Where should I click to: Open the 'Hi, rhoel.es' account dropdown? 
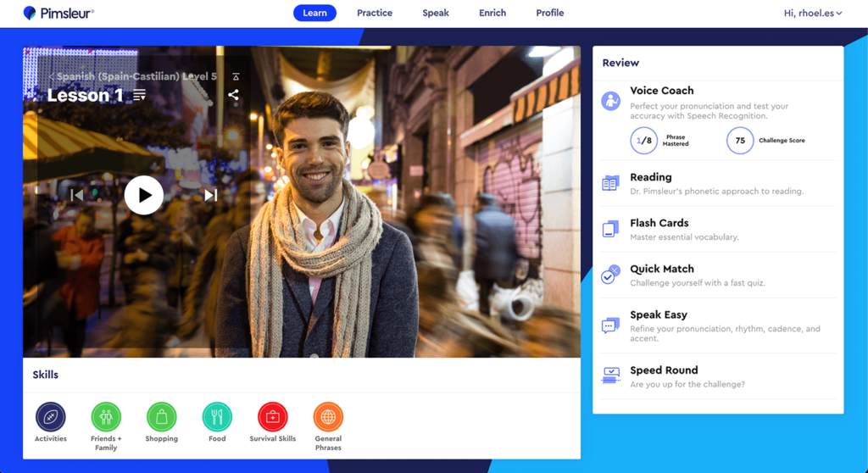(x=813, y=13)
